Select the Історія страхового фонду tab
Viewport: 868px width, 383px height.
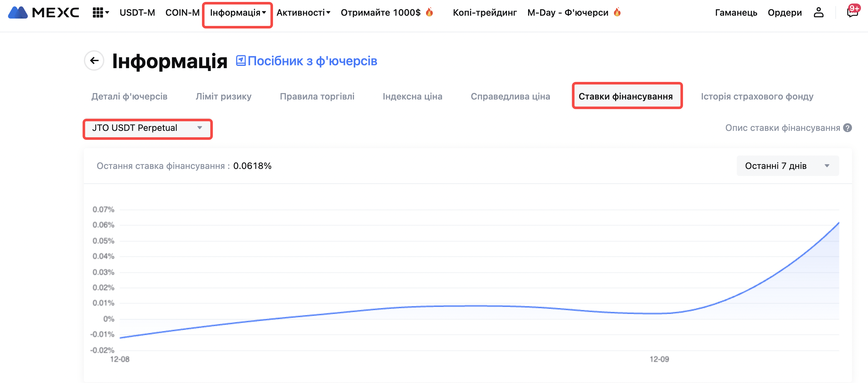(757, 96)
